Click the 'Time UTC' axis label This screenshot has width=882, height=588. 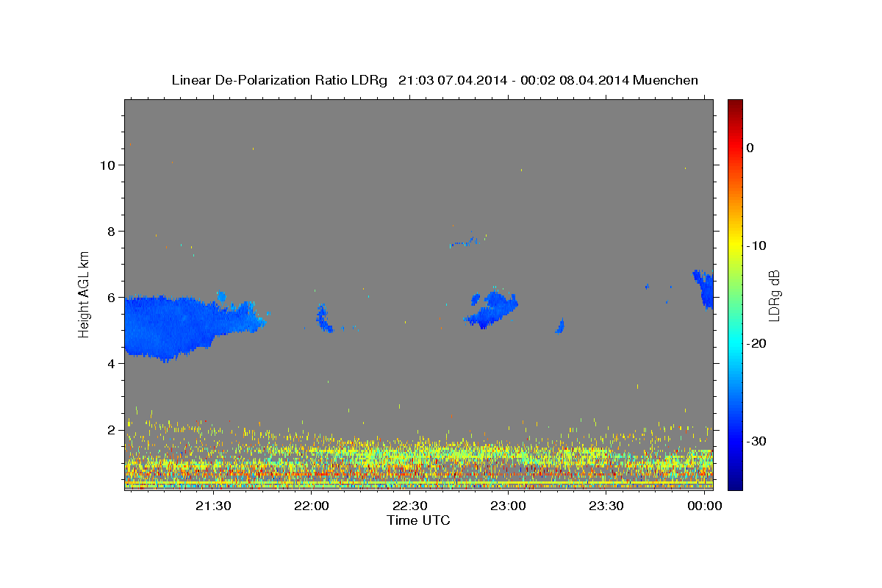(419, 520)
